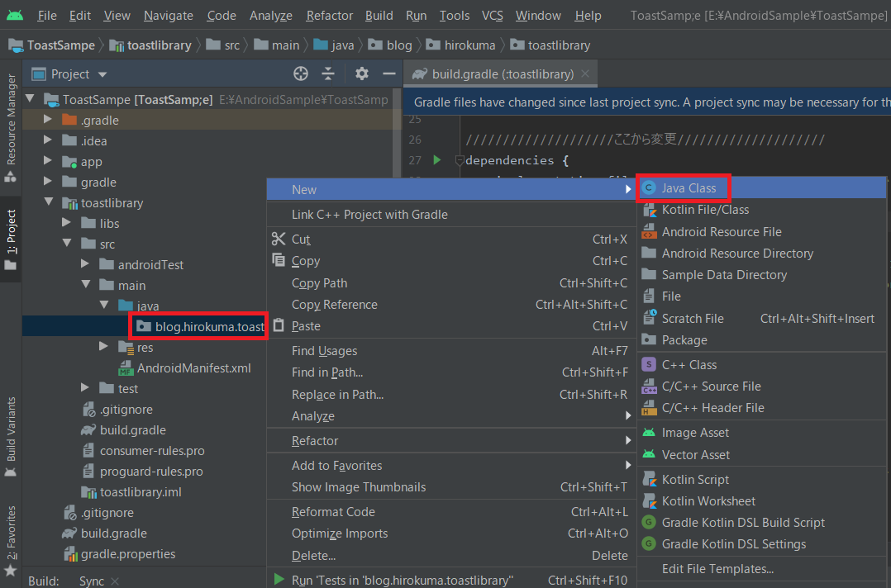Viewport: 891px width, 588px height.
Task: Expand the res folder in tree
Action: click(103, 348)
